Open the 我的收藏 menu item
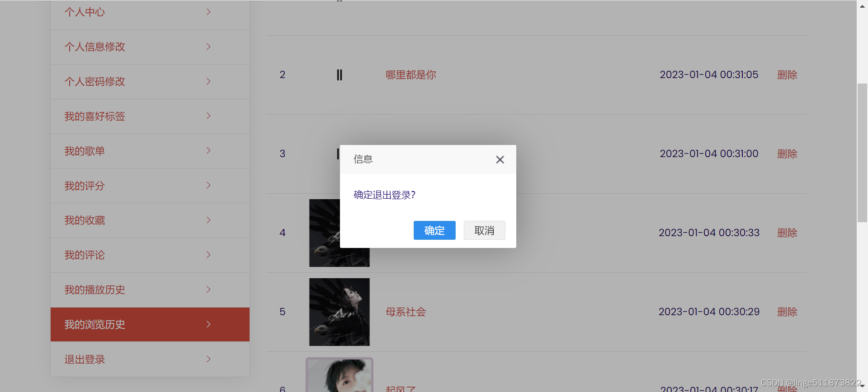868x392 pixels. [150, 220]
